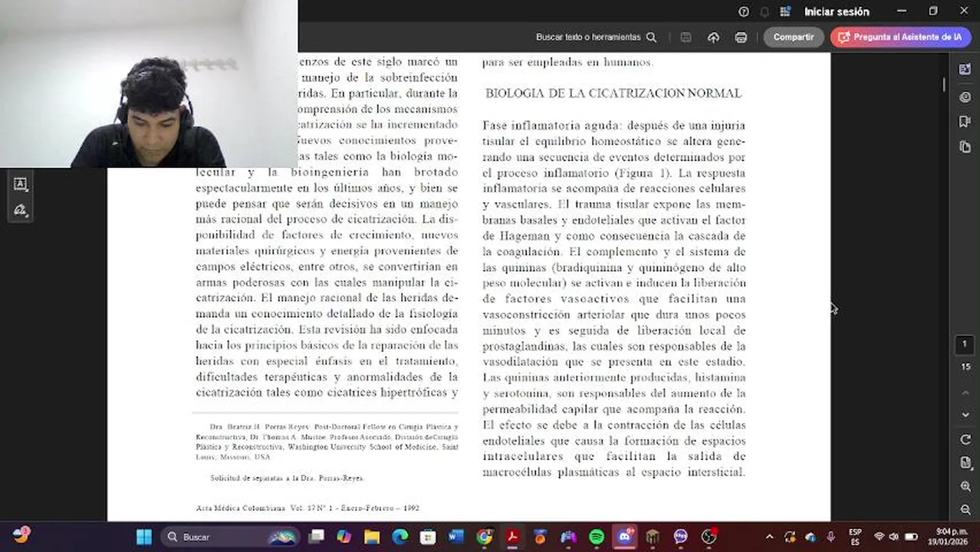
Task: Print the document with the printer icon
Action: 741,37
